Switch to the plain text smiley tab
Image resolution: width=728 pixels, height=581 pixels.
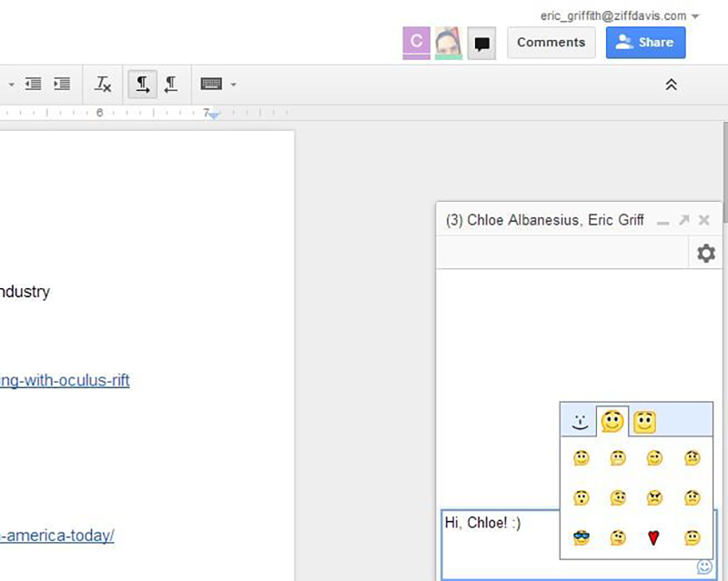579,421
